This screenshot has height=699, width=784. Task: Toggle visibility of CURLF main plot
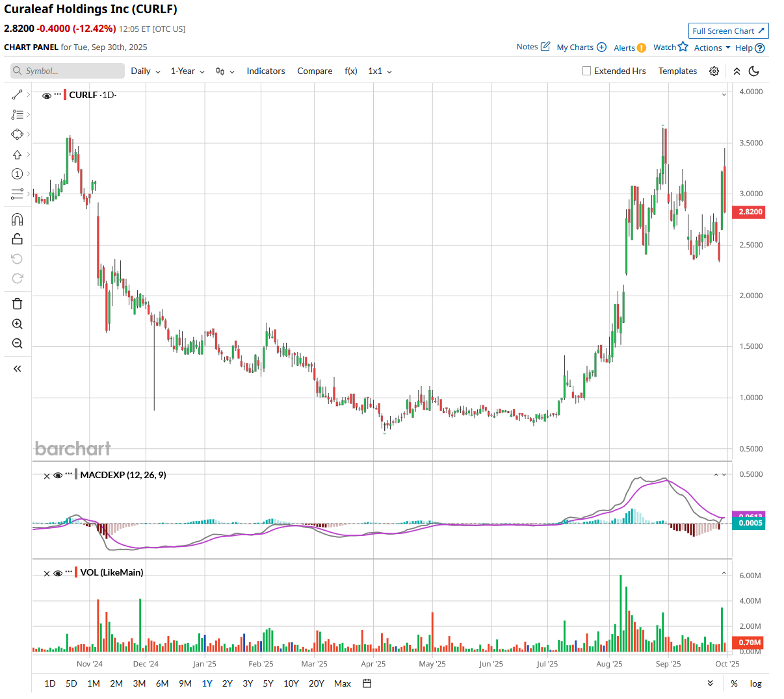point(47,95)
